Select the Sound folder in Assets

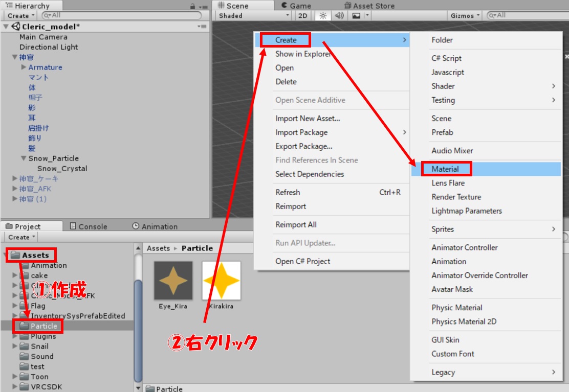pos(41,356)
